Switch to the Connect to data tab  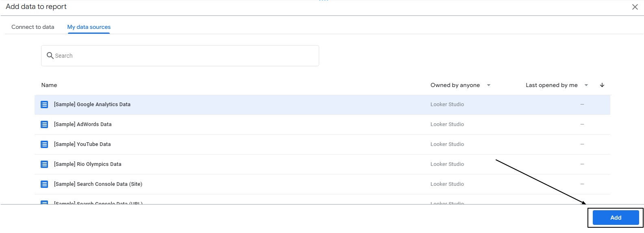pos(33,27)
